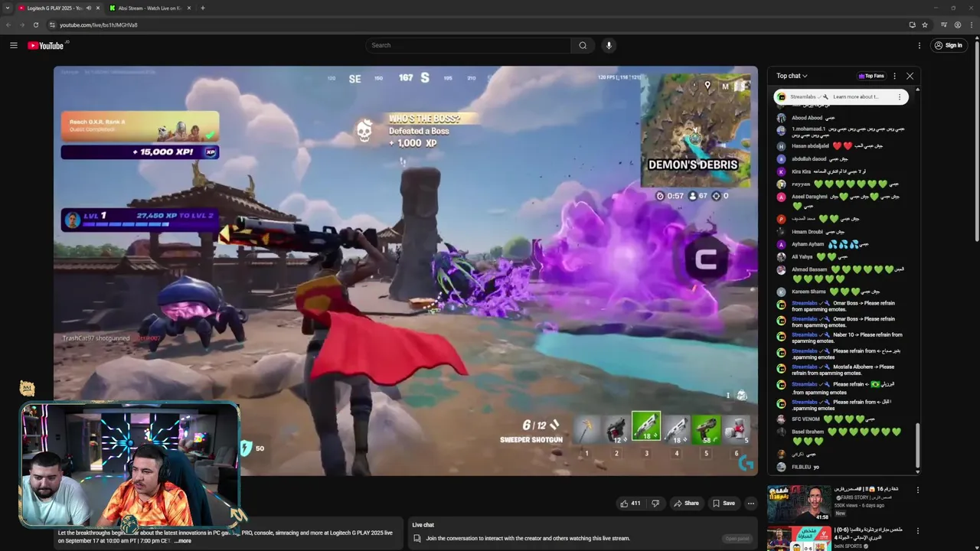Start voice search with the microphone
980x551 pixels.
pos(609,45)
